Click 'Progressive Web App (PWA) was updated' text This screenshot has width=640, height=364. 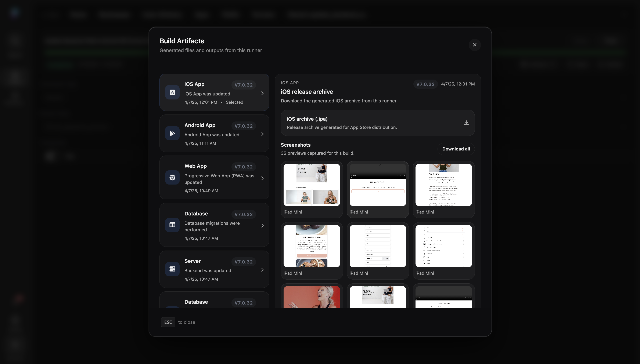coord(219,179)
